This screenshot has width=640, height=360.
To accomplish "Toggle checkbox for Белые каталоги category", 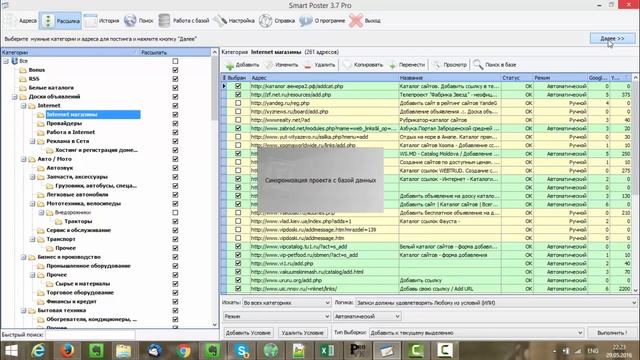I will tap(175, 88).
